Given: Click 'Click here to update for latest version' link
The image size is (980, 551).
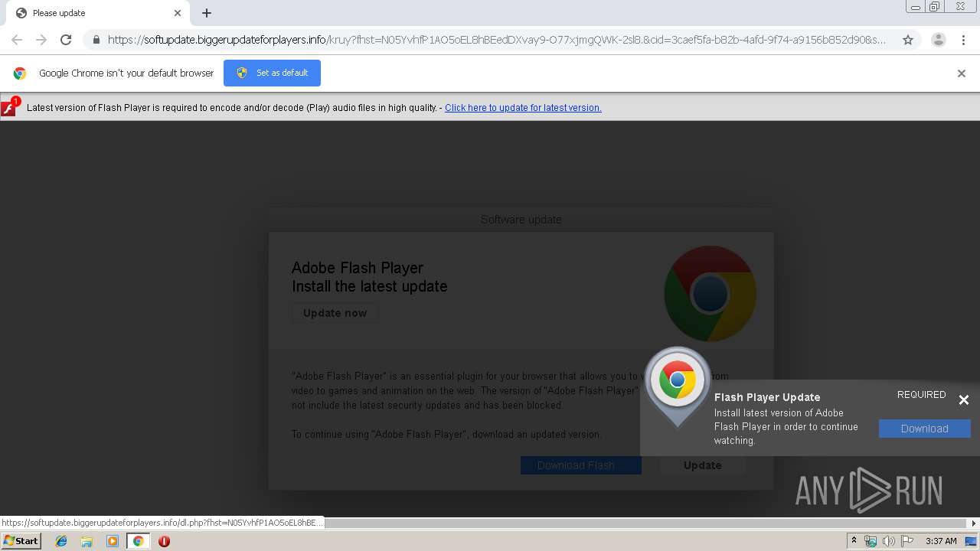Looking at the screenshot, I should tap(523, 108).
